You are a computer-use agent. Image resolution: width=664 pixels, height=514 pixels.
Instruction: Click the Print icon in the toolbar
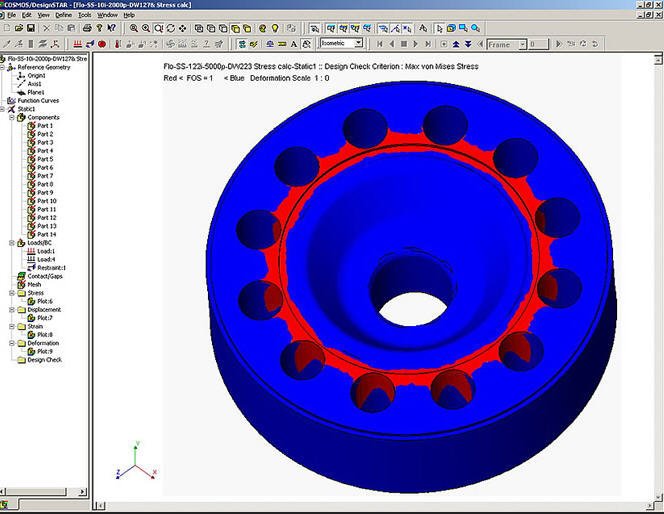(87, 28)
